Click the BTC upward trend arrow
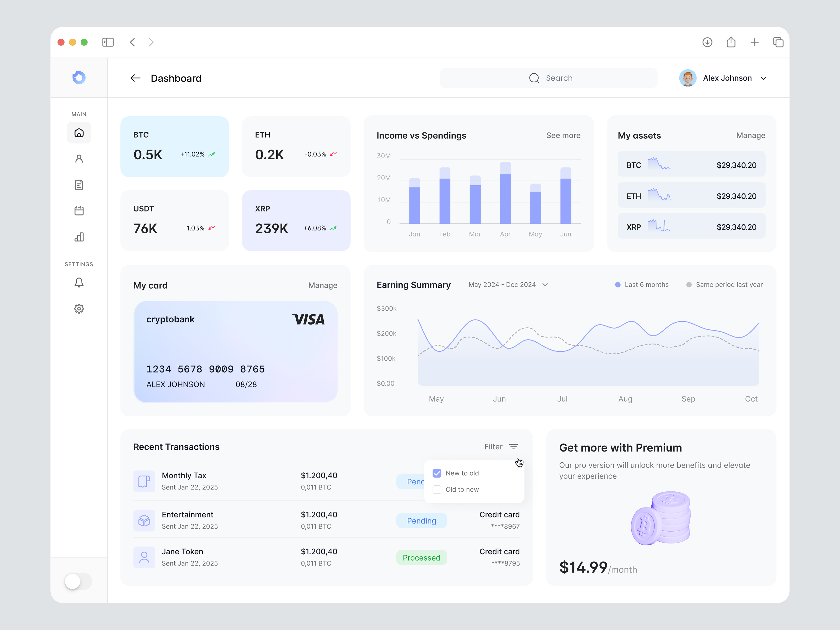Viewport: 840px width, 630px height. point(212,154)
